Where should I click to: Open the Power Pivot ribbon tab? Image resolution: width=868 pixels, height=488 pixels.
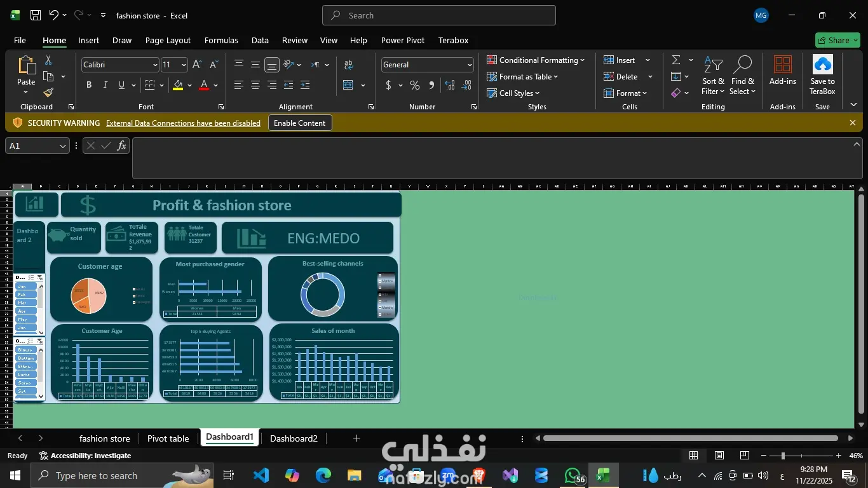[403, 40]
